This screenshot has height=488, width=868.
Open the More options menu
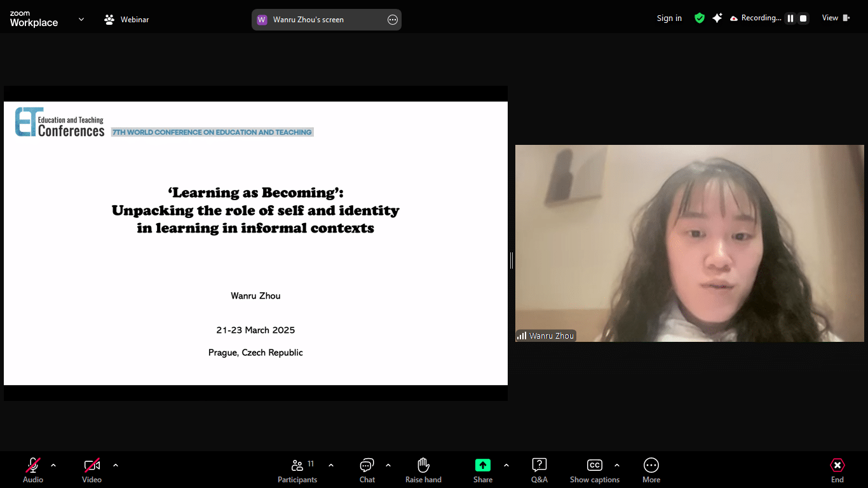coord(651,470)
